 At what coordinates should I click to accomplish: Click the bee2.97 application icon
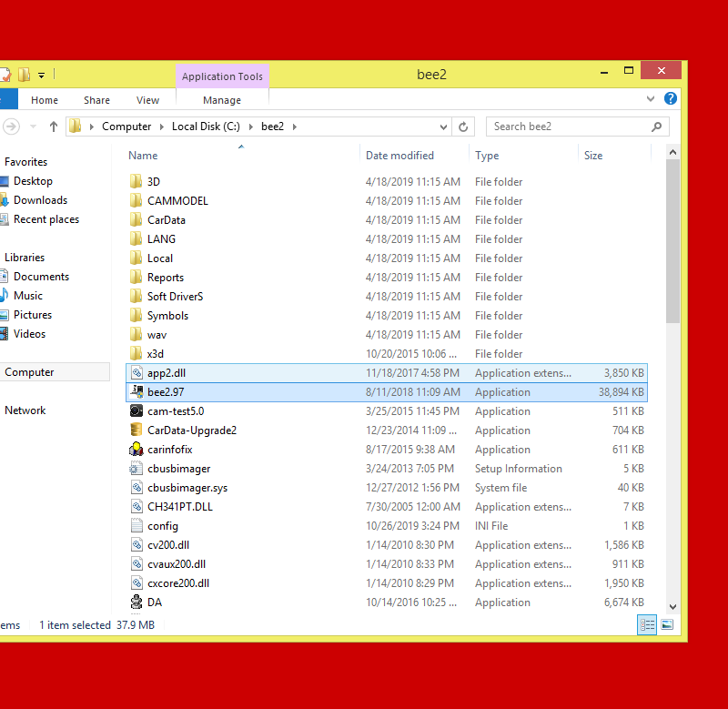[136, 392]
